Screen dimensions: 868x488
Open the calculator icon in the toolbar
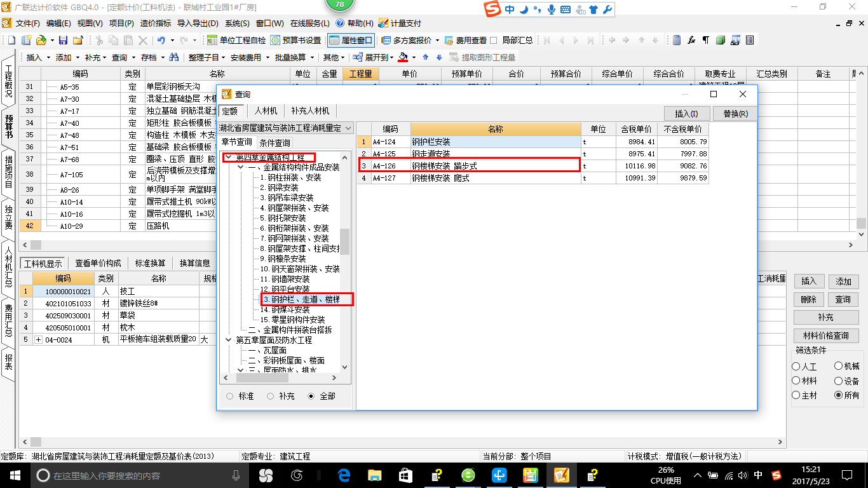(x=677, y=40)
